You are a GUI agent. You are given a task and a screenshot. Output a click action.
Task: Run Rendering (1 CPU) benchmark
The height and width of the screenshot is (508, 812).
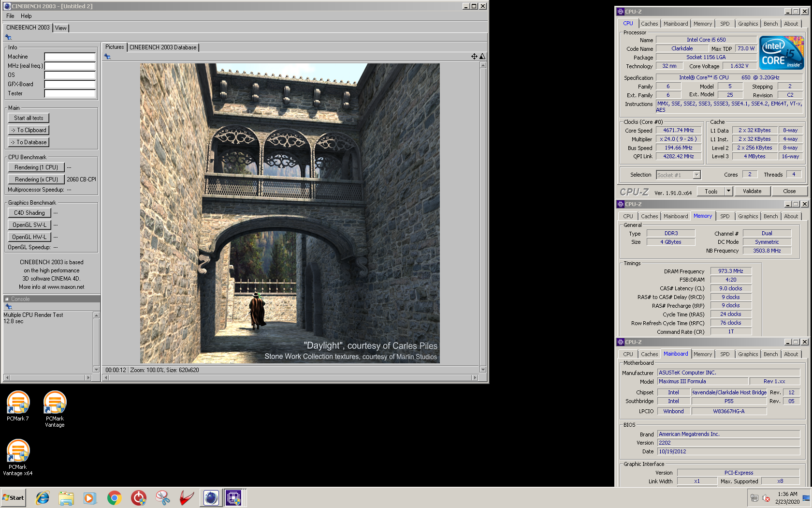36,167
